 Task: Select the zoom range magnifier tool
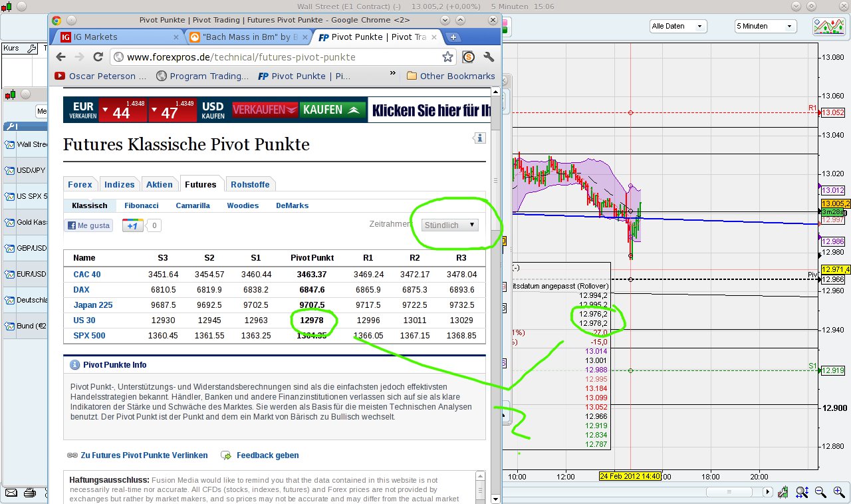point(800,492)
